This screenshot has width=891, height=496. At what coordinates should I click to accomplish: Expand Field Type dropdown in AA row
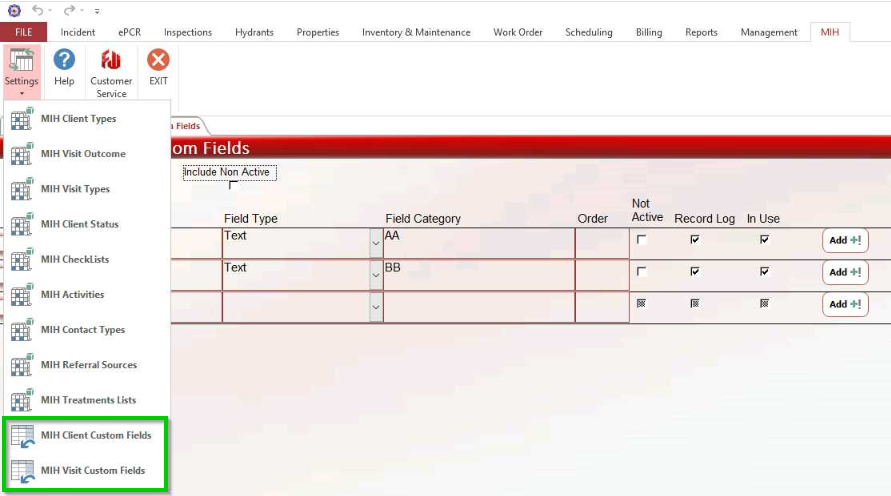point(376,243)
